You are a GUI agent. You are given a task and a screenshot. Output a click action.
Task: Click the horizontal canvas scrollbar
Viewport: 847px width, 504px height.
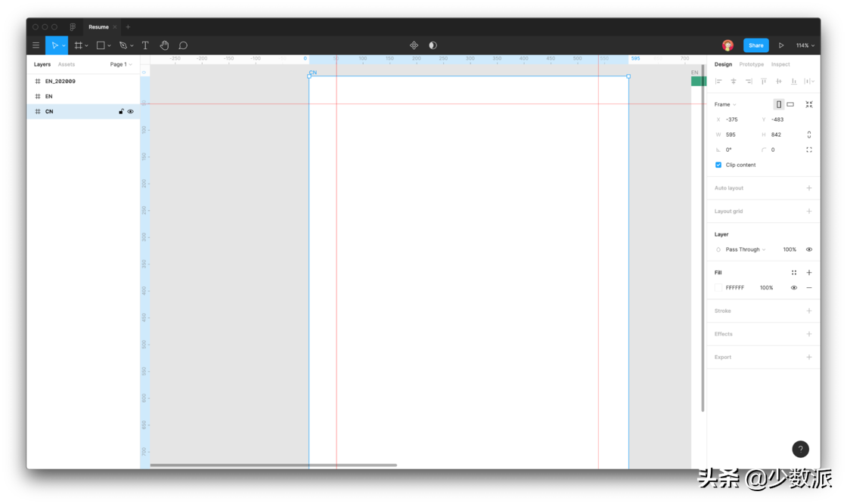(273, 465)
